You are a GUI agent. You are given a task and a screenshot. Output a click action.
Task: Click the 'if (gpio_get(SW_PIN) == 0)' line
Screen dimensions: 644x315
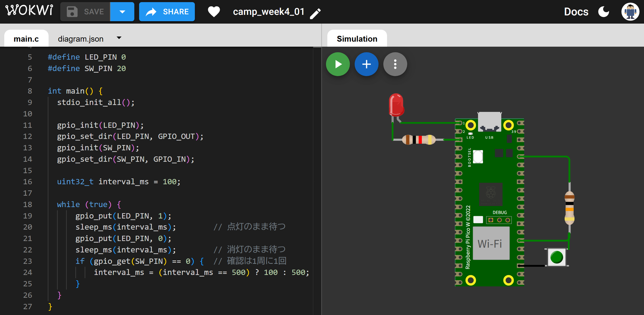coord(140,261)
